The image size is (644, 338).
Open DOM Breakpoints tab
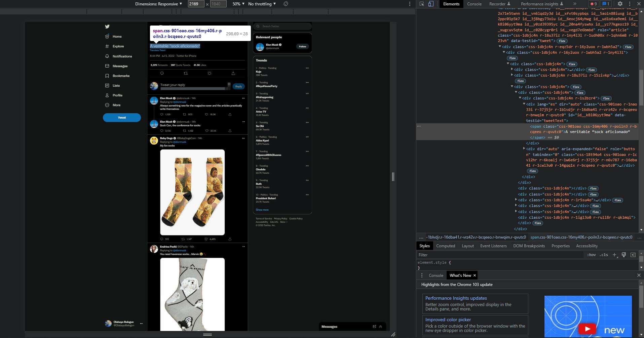(529, 246)
